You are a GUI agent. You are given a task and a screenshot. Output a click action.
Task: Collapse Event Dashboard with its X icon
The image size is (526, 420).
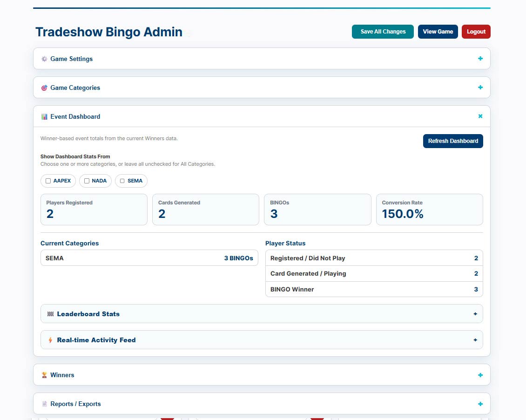[x=480, y=116]
